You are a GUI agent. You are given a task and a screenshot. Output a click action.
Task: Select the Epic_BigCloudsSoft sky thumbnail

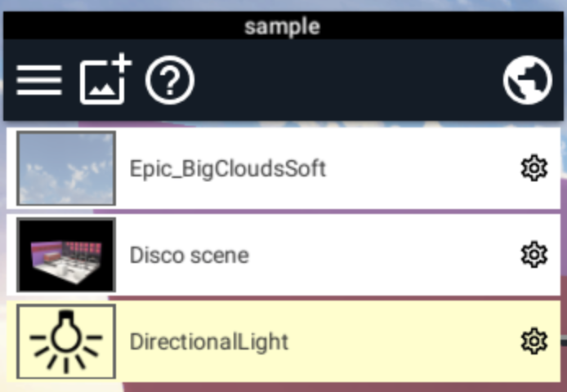(x=66, y=168)
